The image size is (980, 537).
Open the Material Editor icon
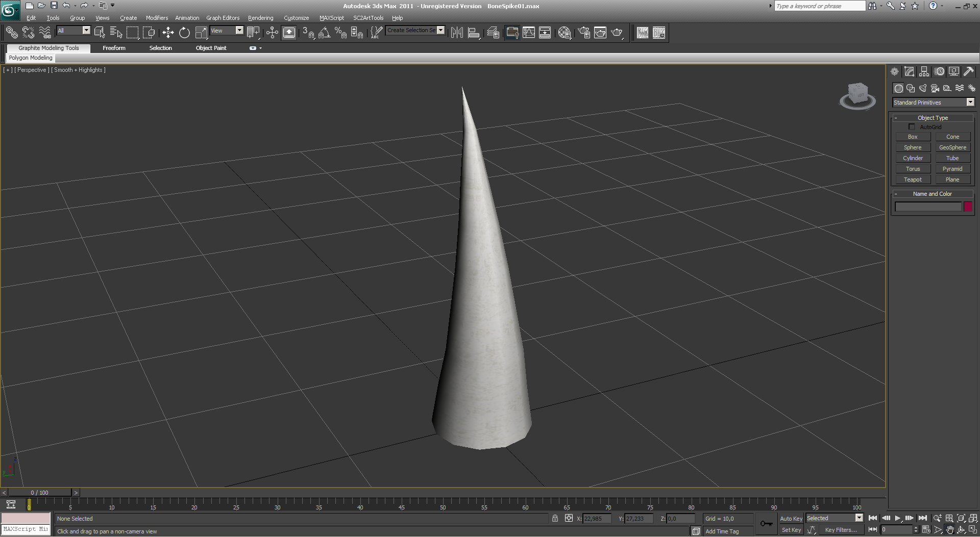pos(564,33)
